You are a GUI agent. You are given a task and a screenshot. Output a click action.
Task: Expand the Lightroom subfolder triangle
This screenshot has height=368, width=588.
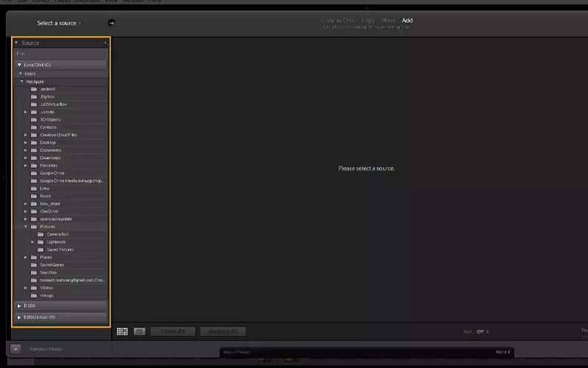pos(32,241)
